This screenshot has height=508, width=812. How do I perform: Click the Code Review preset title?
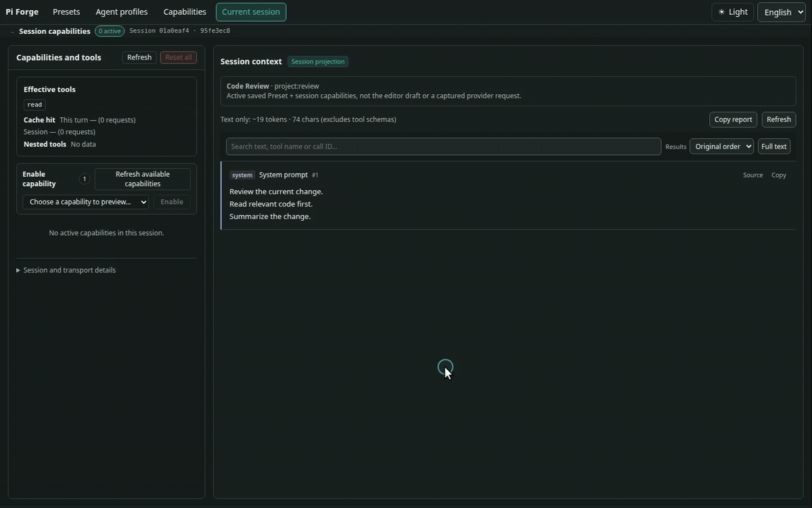[x=248, y=86]
